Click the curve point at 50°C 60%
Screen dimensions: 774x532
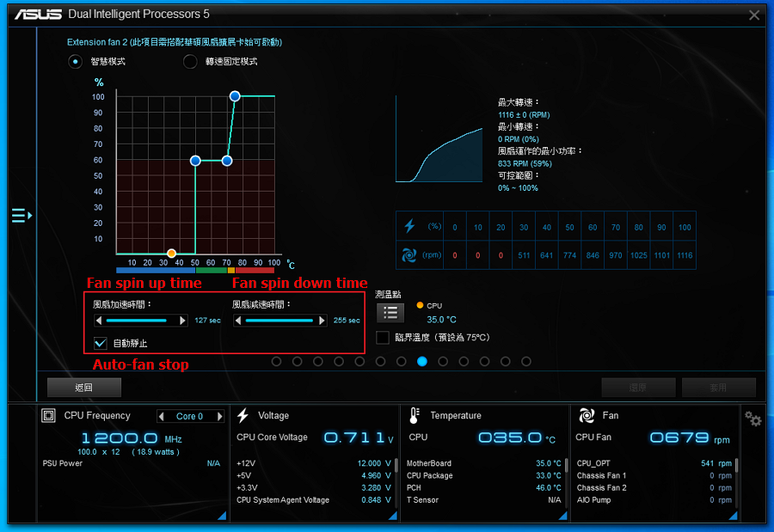195,161
